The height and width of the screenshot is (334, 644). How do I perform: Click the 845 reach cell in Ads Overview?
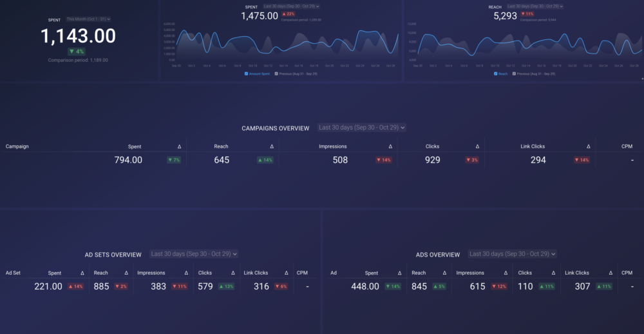[x=419, y=286]
